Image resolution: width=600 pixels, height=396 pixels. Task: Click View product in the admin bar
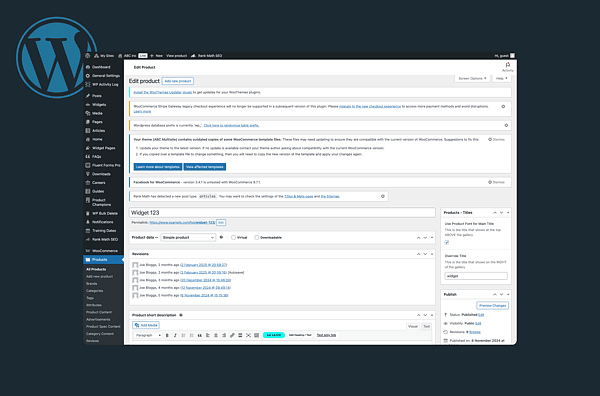pos(176,55)
